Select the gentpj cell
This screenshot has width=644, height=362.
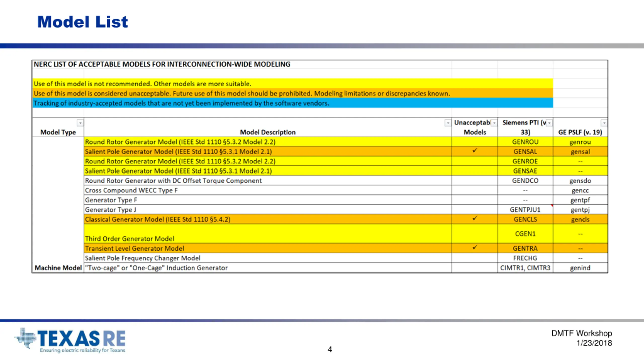580,210
